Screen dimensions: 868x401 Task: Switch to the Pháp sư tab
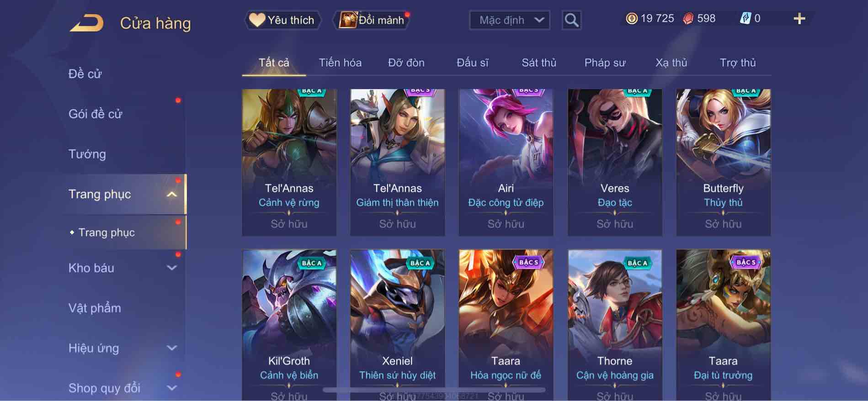(x=605, y=63)
